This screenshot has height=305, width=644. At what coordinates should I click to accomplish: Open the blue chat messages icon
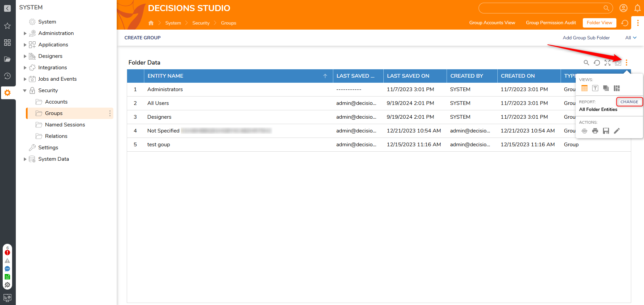pyautogui.click(x=7, y=269)
